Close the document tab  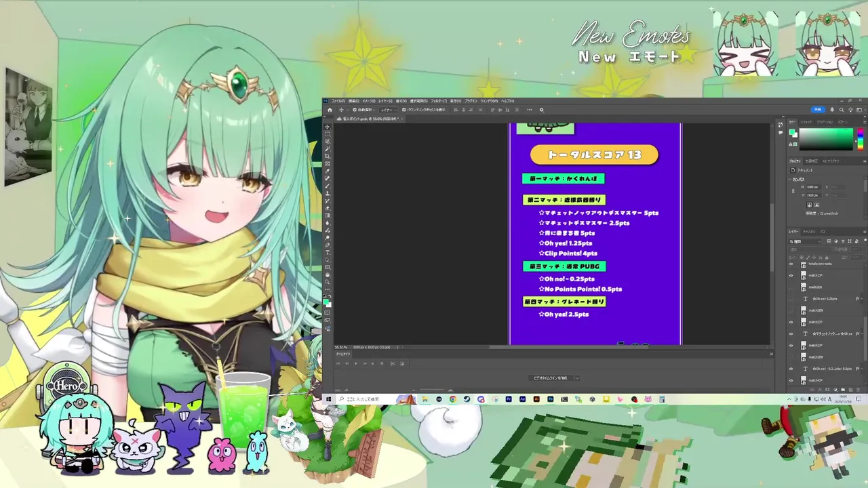tap(401, 119)
